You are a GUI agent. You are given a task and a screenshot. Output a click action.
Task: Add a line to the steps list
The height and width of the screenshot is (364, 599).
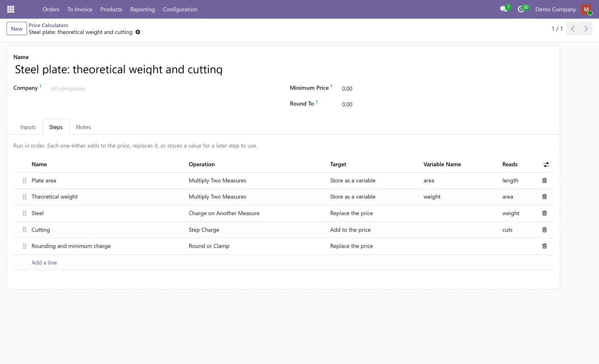click(x=44, y=263)
